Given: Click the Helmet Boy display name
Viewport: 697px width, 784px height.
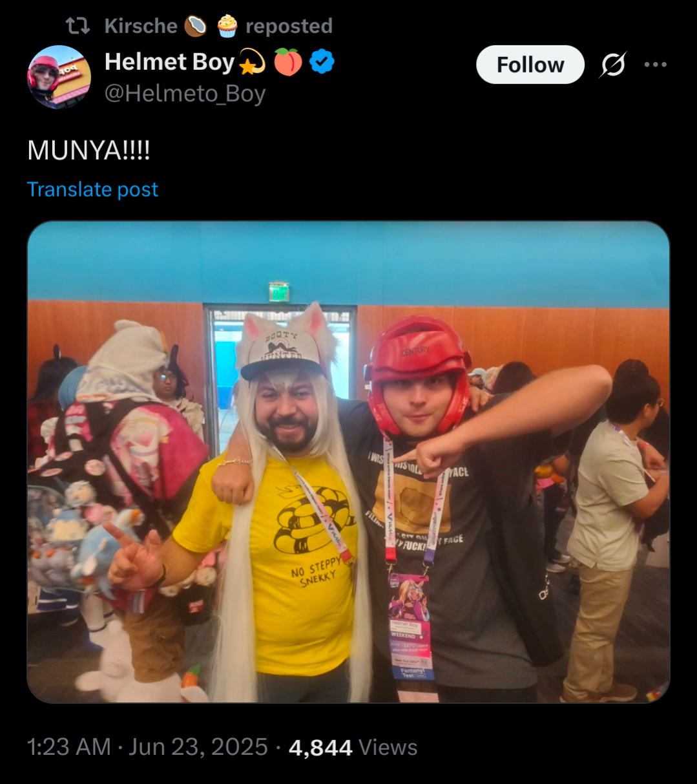Looking at the screenshot, I should 169,62.
